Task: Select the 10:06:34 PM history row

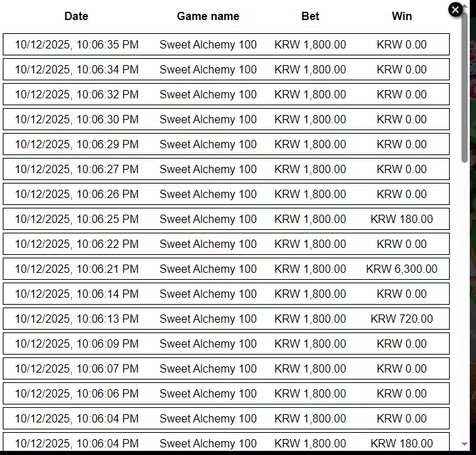Action: click(x=226, y=69)
